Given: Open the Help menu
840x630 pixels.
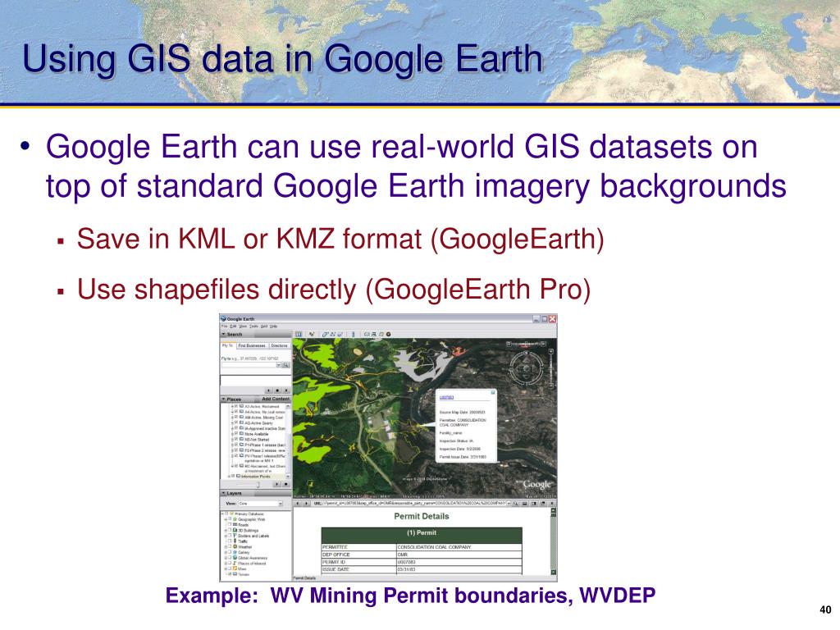Looking at the screenshot, I should click(273, 326).
